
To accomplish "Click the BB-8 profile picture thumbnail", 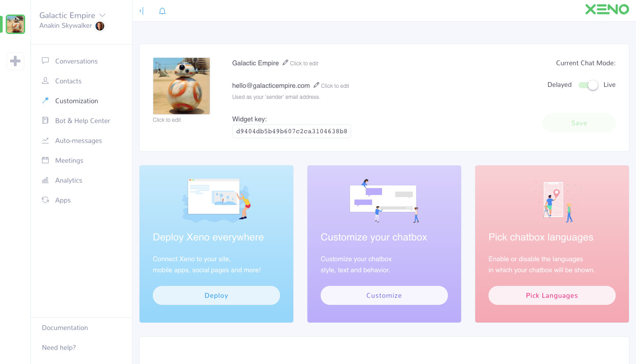I will pos(182,86).
